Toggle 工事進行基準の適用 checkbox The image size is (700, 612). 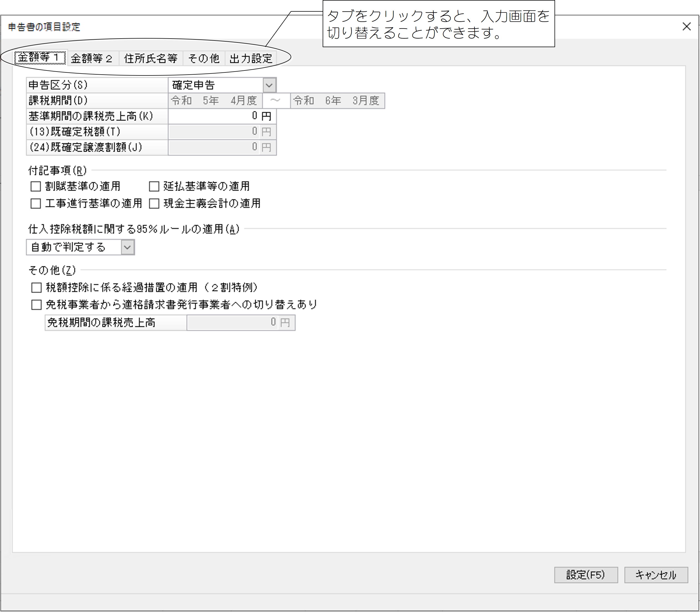(36, 204)
